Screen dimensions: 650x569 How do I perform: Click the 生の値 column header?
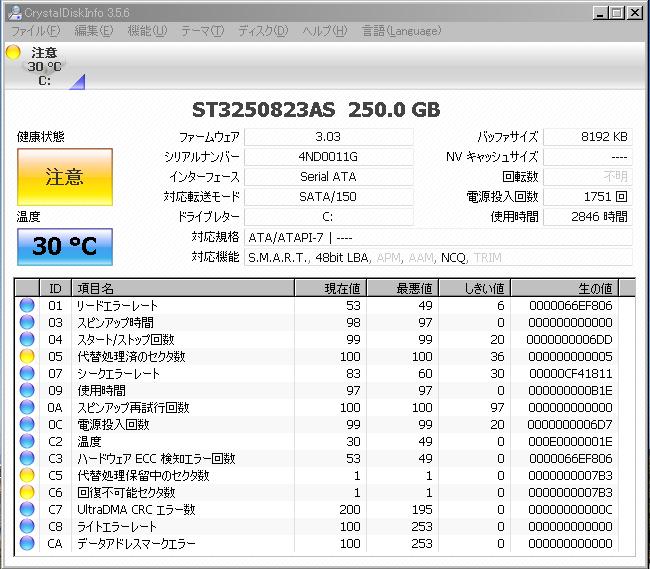click(x=565, y=288)
